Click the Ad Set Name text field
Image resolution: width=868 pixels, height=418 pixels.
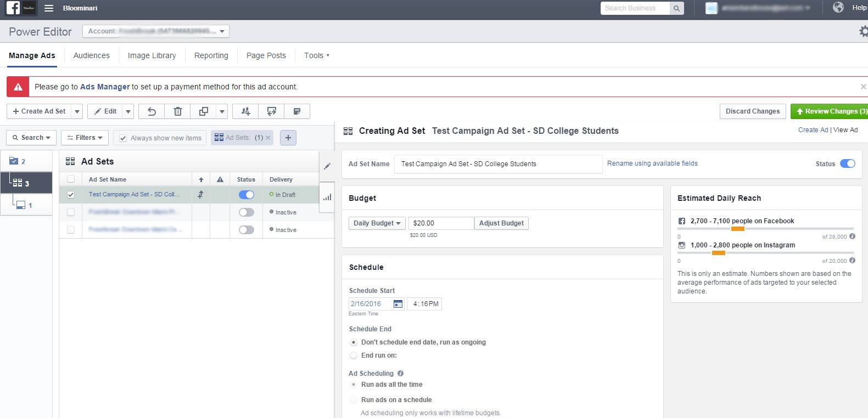497,163
